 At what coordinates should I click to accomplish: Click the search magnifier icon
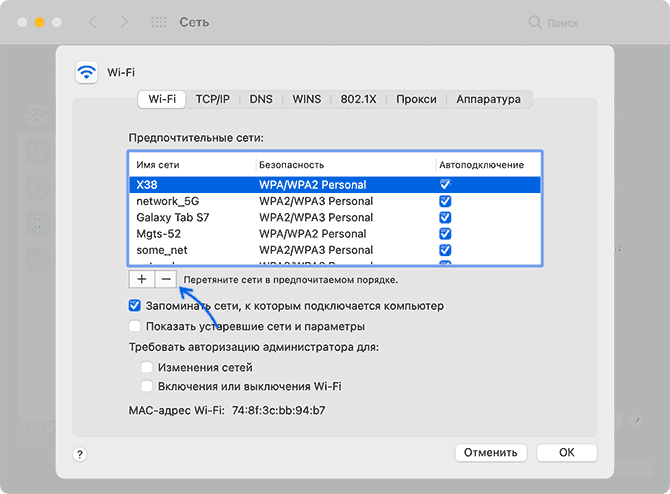(535, 22)
